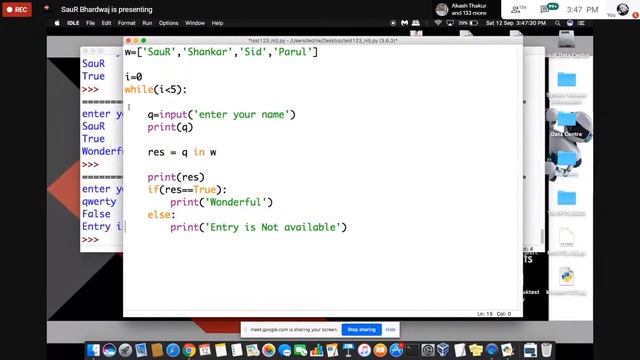The image size is (640, 360).
Task: Open the Apple menu
Action: pos(57,23)
